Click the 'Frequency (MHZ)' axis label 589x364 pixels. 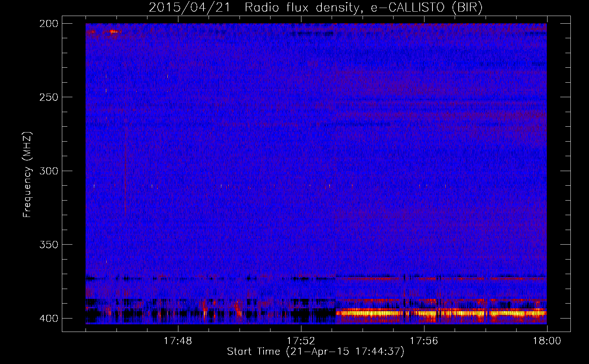pos(27,175)
